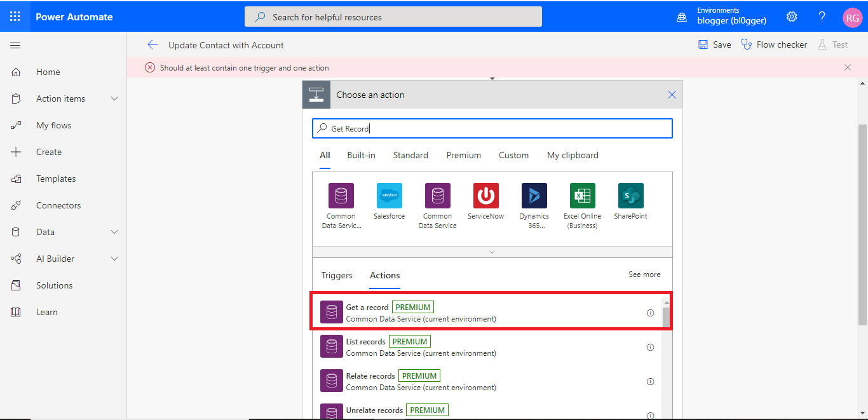Show info for Get a record
Image resolution: width=868 pixels, height=420 pixels.
click(650, 313)
